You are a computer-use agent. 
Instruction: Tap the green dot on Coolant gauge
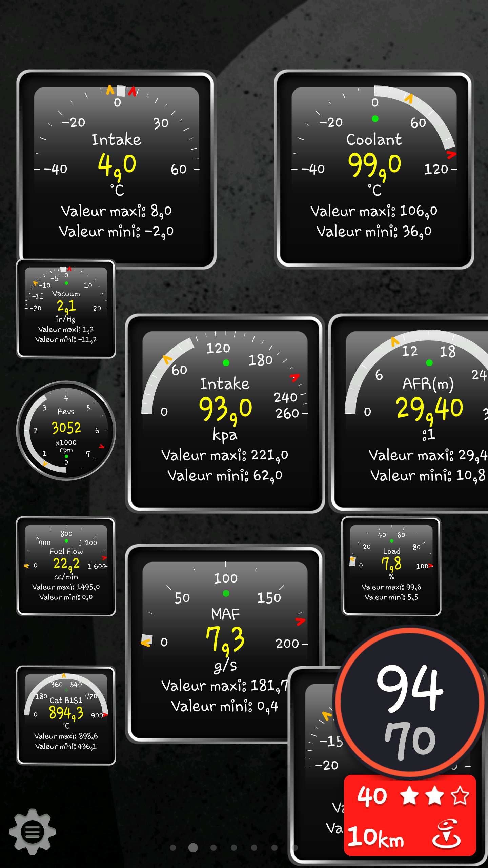point(375,119)
